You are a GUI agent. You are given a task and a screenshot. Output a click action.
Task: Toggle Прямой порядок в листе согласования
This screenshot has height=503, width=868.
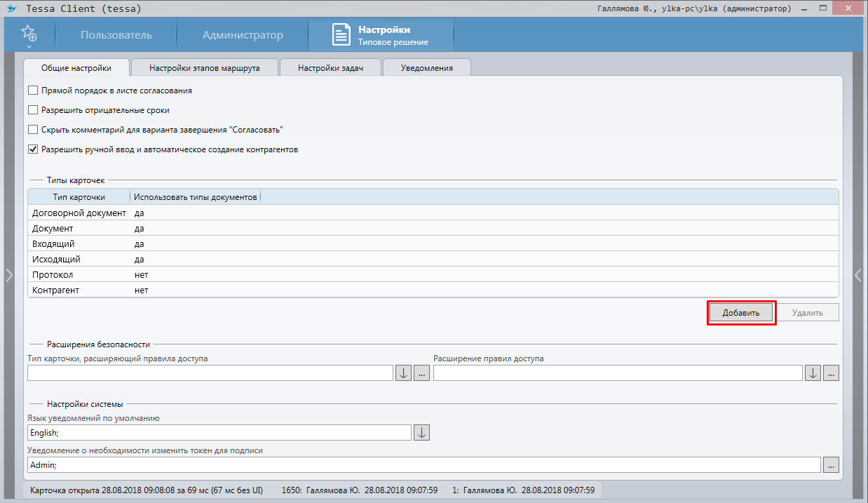pos(33,90)
